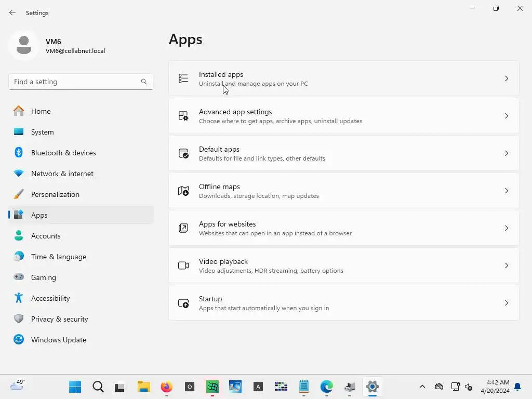Click the Installed apps list icon

[183, 78]
